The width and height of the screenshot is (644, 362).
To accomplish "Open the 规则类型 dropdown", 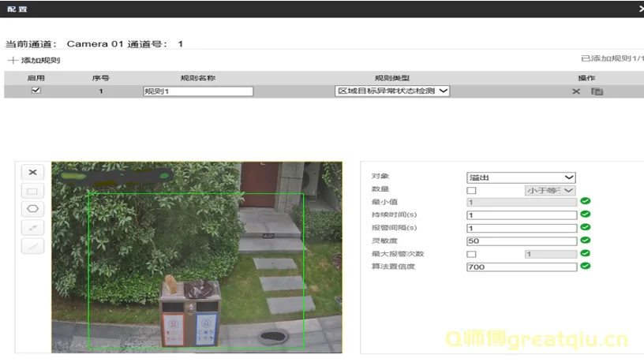I will (392, 91).
